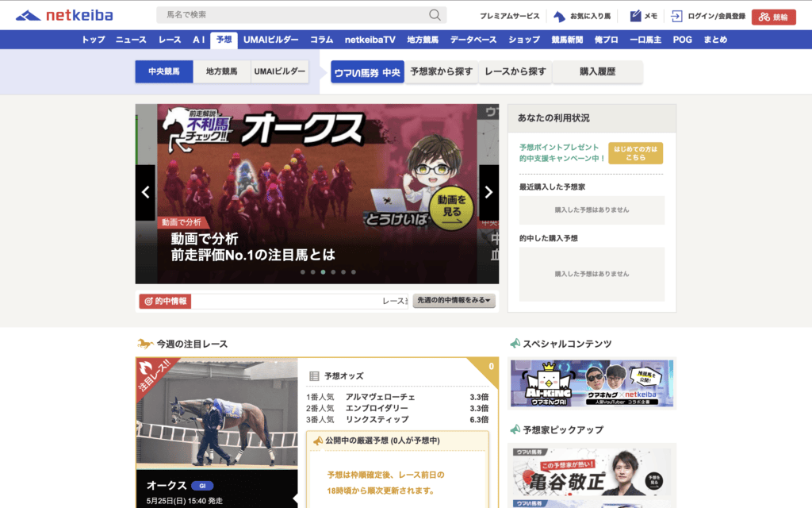Open データベース navigation item
Screen dimensions: 812x508
[x=473, y=40]
